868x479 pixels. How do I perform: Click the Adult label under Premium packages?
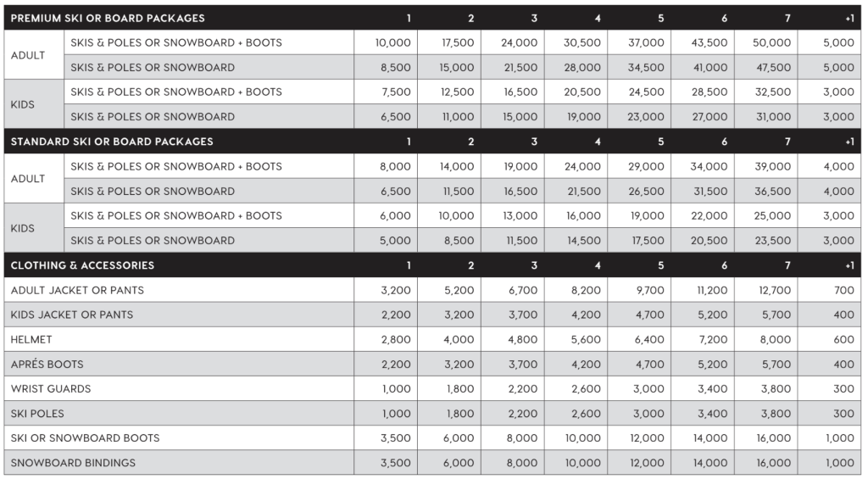coord(28,55)
